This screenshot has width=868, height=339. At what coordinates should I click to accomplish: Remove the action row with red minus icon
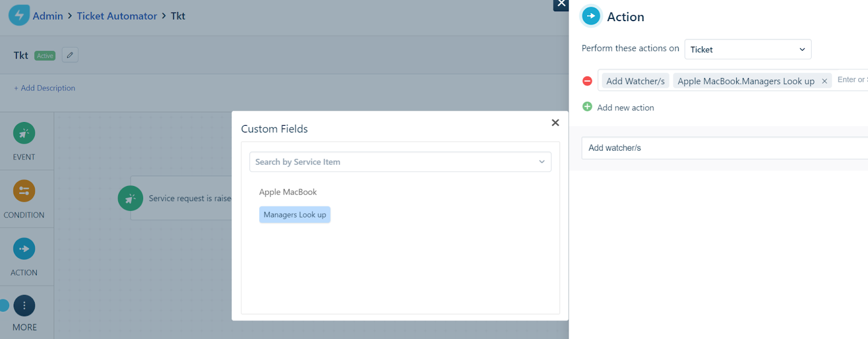click(587, 81)
